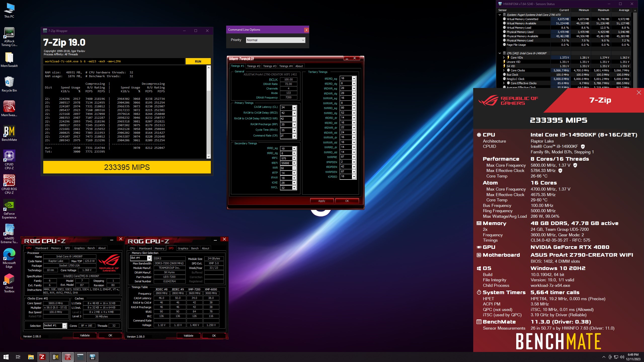Close the BenchMate 7-Zip result panel
The image size is (644, 362).
pyautogui.click(x=639, y=93)
